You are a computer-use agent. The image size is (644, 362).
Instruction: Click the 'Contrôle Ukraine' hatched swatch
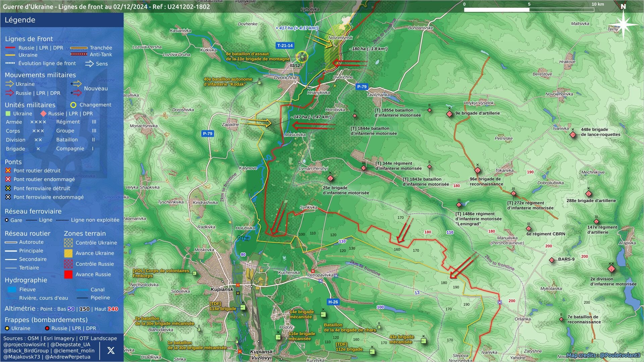[x=68, y=243]
